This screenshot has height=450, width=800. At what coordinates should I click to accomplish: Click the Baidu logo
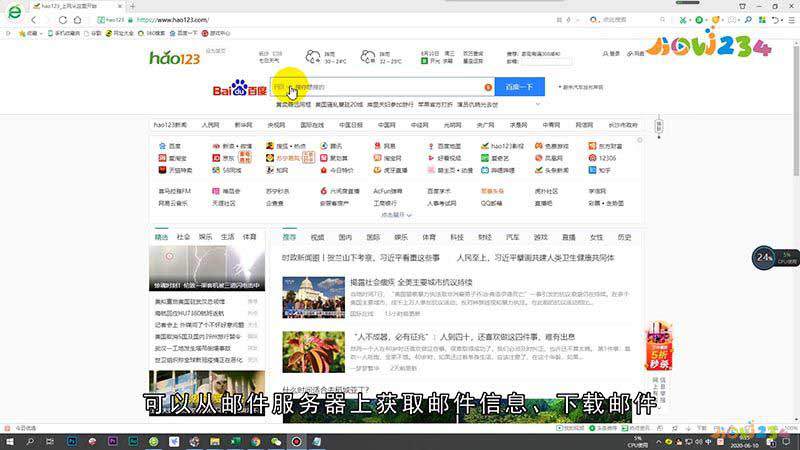[x=239, y=89]
